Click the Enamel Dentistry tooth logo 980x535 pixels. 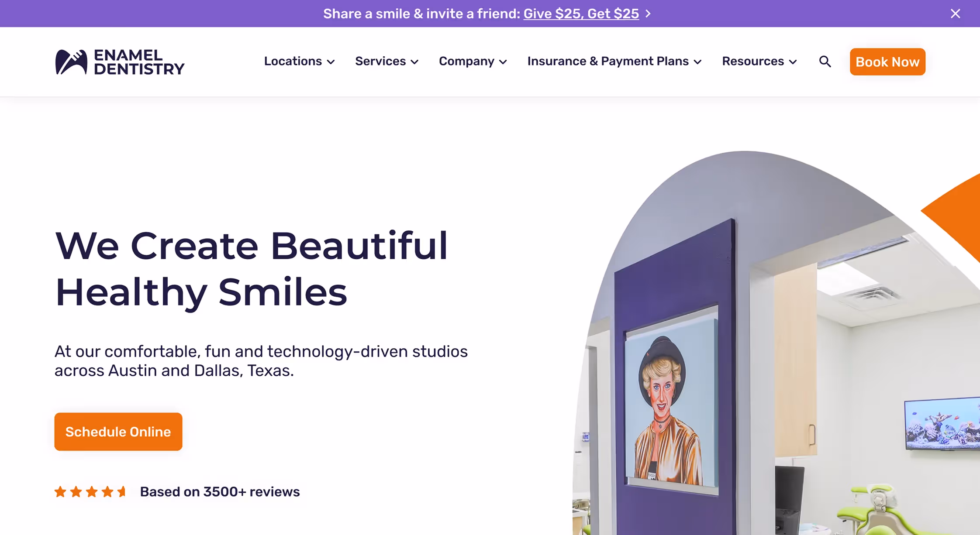pos(71,62)
